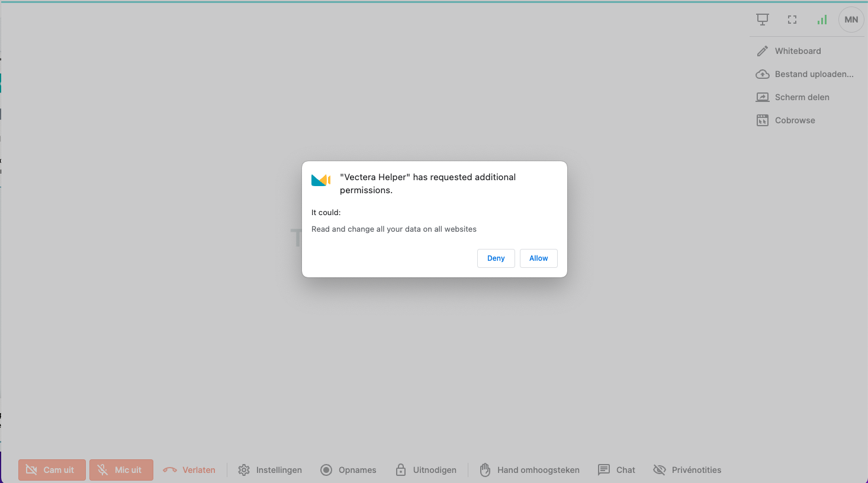This screenshot has width=868, height=483.
Task: Unmute using the Mic uit button
Action: click(121, 470)
